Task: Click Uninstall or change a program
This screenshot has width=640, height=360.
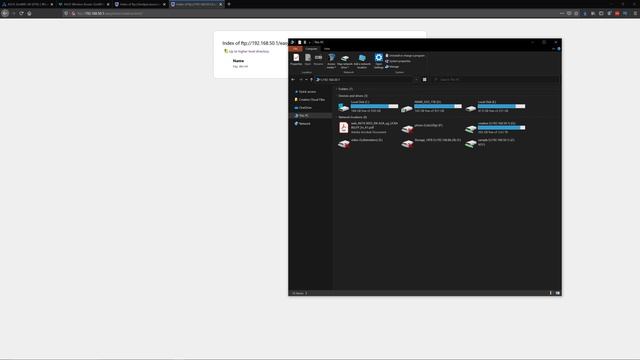Action: tap(405, 56)
